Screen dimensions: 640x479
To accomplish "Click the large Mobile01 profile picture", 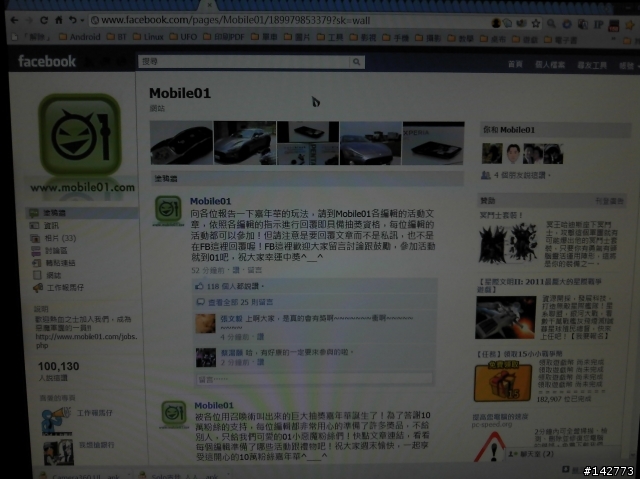I will tap(80, 135).
